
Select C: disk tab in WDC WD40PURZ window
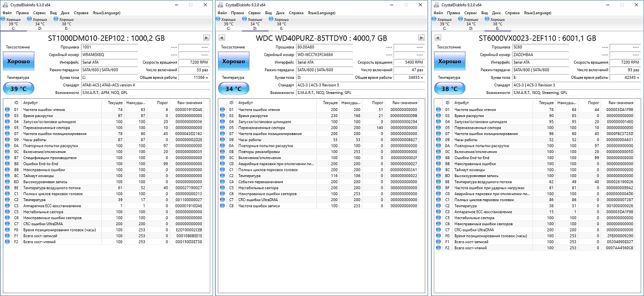(x=228, y=24)
